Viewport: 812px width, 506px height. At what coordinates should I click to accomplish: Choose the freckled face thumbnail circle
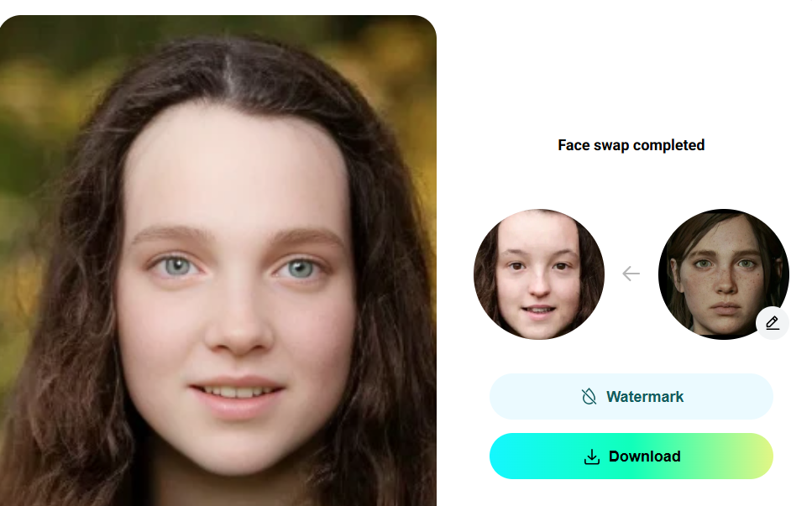(x=724, y=274)
